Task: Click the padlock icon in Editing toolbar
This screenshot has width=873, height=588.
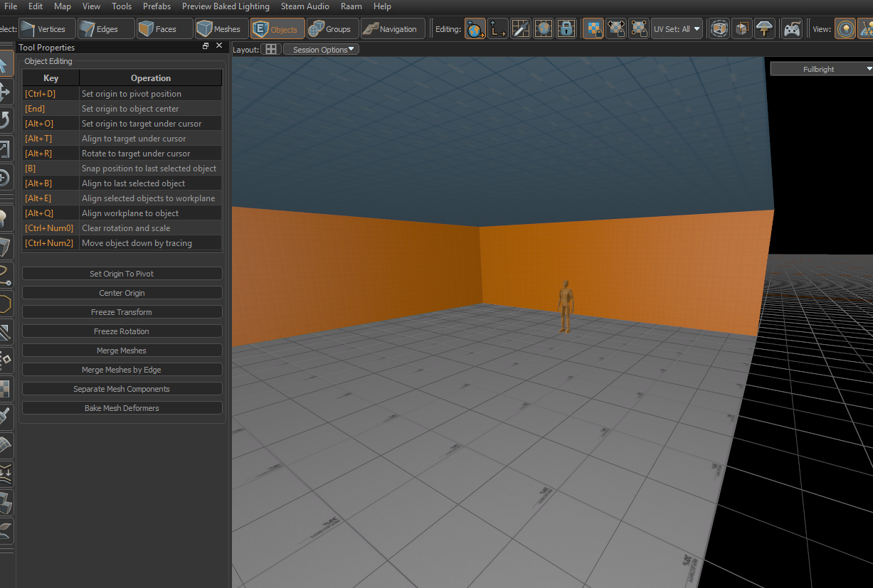Action: (x=566, y=29)
